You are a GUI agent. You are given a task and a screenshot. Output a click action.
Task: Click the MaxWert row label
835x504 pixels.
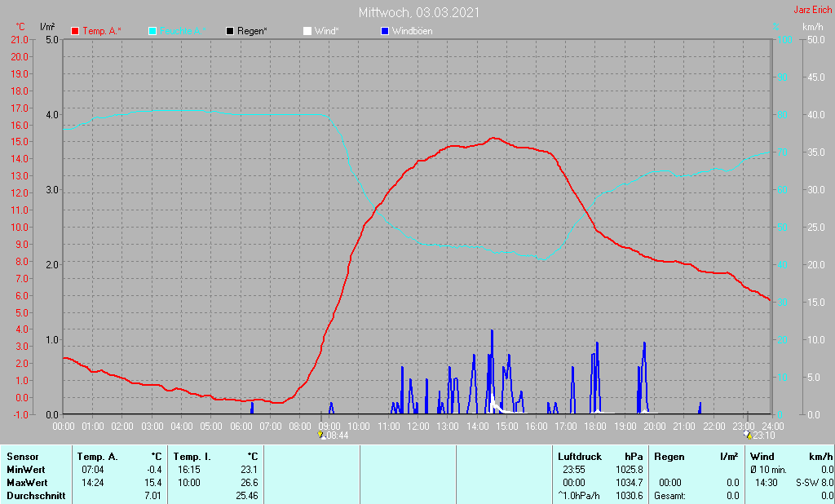pyautogui.click(x=28, y=483)
